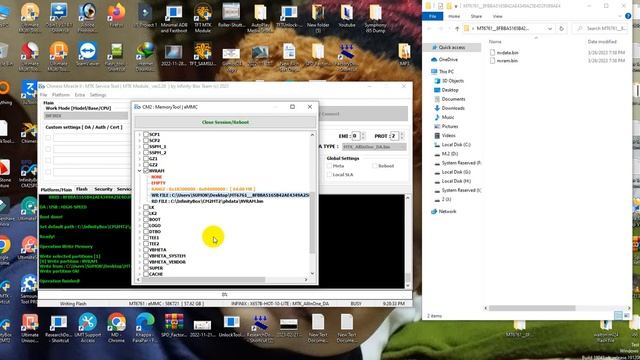640x360 pixels.
Task: Open the SPD_Factor... WinRAR archive
Action: click(x=174, y=326)
